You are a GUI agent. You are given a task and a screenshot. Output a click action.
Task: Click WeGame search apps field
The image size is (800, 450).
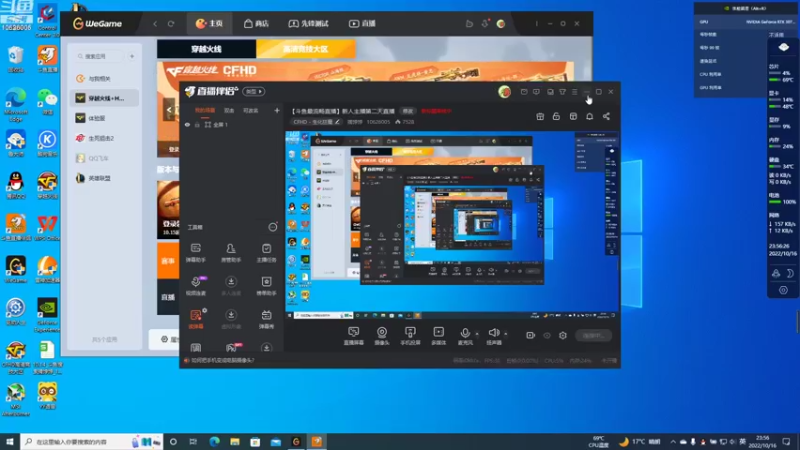pos(100,56)
